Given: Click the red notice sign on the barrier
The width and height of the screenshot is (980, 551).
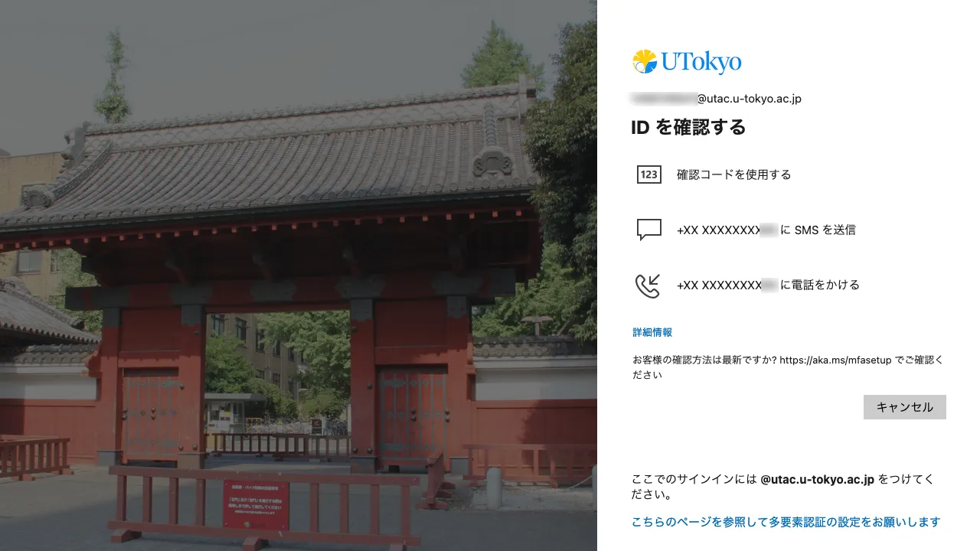Looking at the screenshot, I should (x=256, y=504).
